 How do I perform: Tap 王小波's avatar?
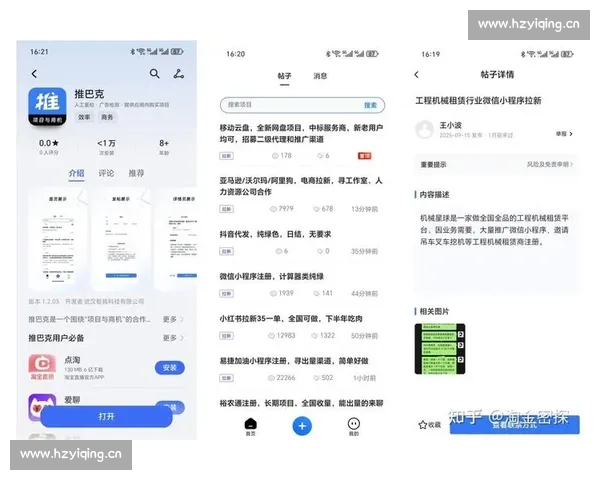click(425, 129)
